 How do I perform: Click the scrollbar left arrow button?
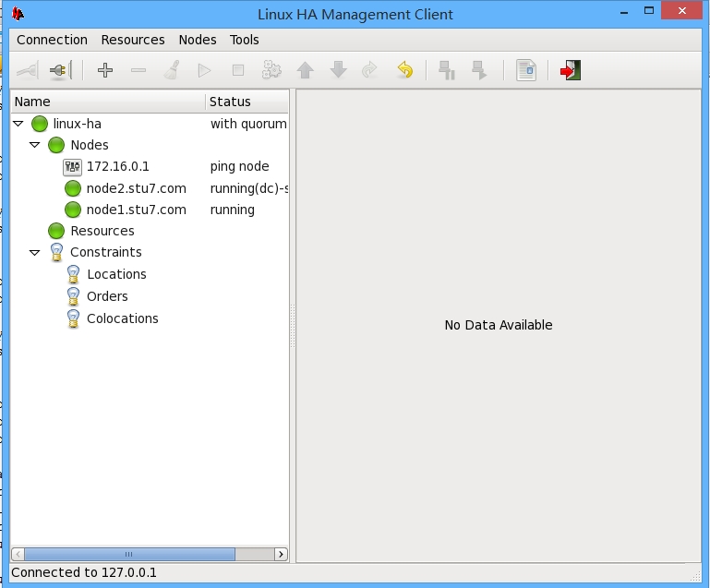[18, 554]
